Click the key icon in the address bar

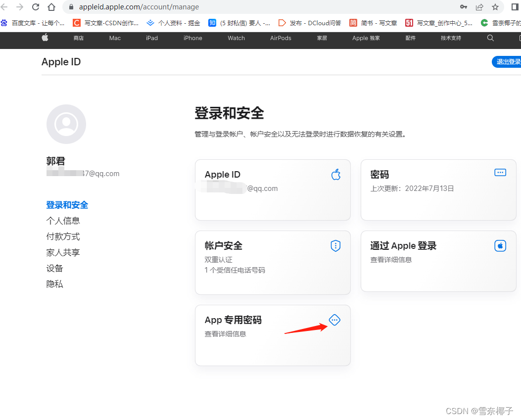click(x=463, y=7)
